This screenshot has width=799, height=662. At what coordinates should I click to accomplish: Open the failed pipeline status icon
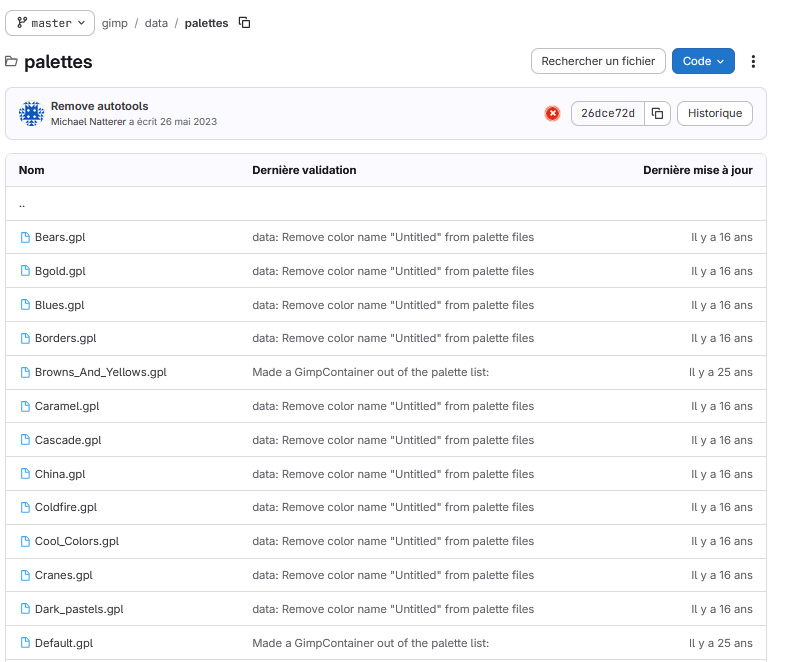point(552,113)
